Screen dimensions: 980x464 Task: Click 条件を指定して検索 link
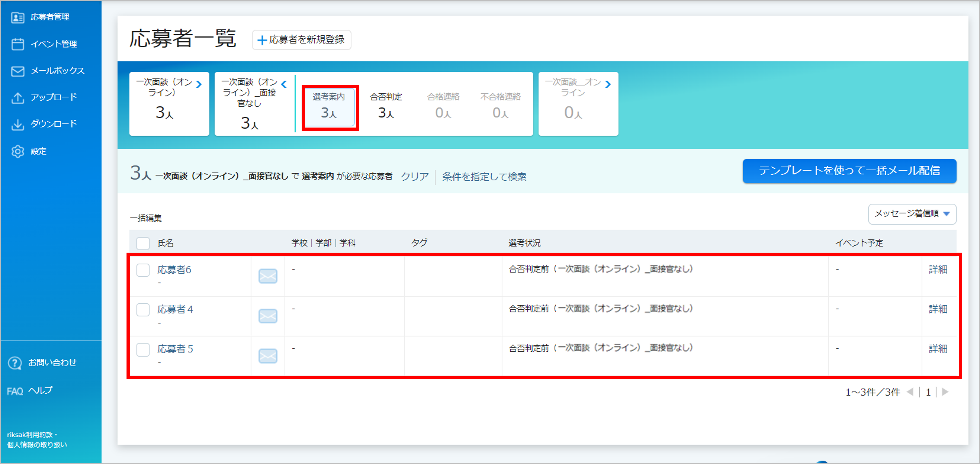click(484, 177)
